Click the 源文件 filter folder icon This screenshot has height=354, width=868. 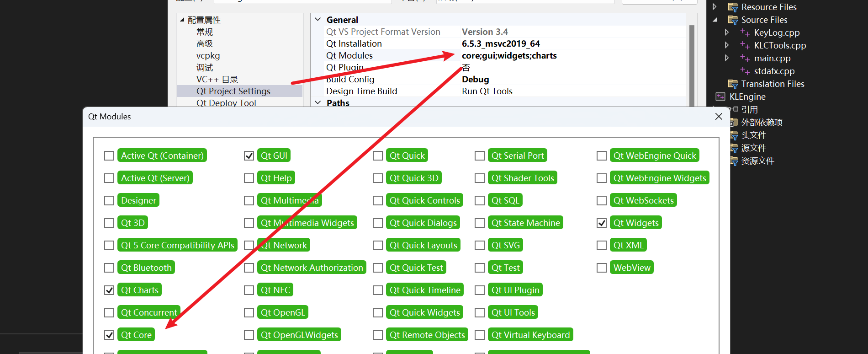pos(734,148)
